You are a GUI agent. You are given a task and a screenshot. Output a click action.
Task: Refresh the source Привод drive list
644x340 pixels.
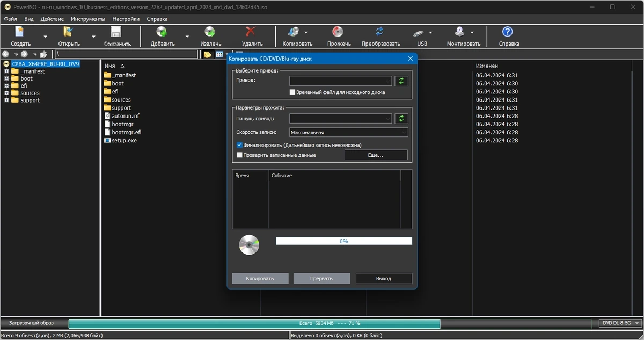point(401,81)
